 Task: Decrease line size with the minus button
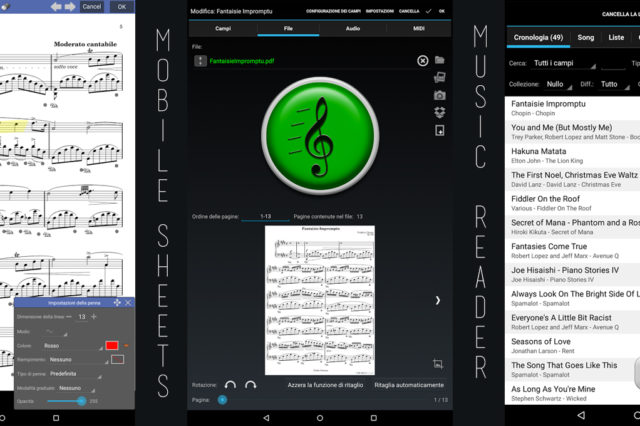point(69,317)
